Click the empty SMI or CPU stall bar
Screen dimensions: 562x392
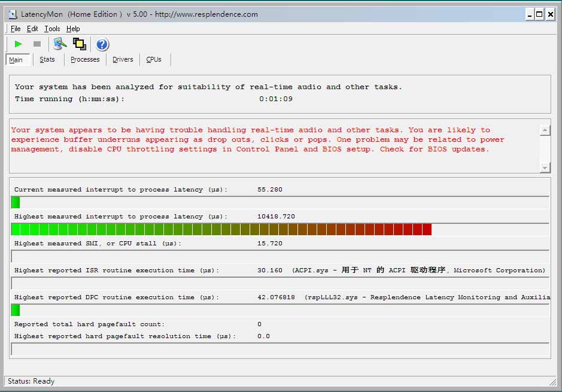coord(280,257)
